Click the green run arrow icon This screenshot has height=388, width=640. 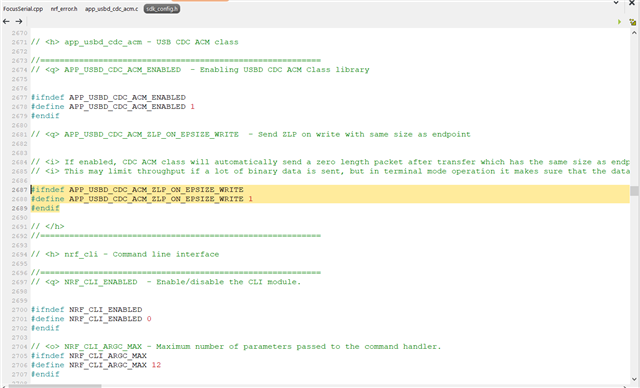619,22
